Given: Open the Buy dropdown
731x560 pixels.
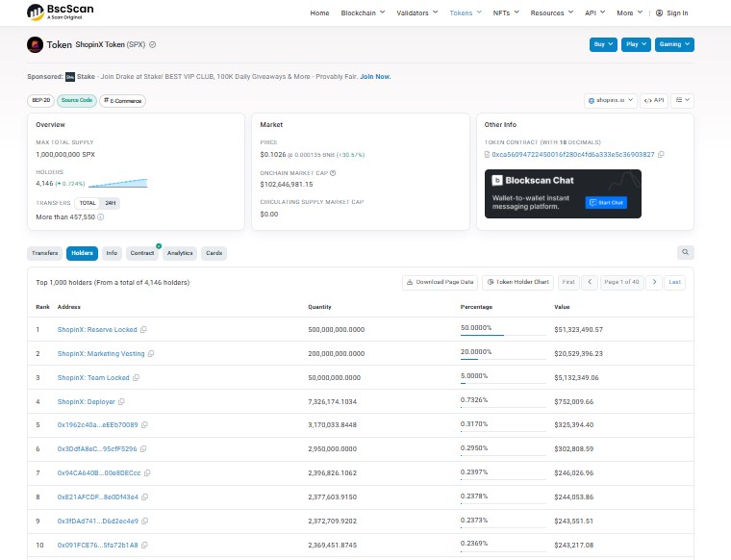Looking at the screenshot, I should [x=603, y=44].
